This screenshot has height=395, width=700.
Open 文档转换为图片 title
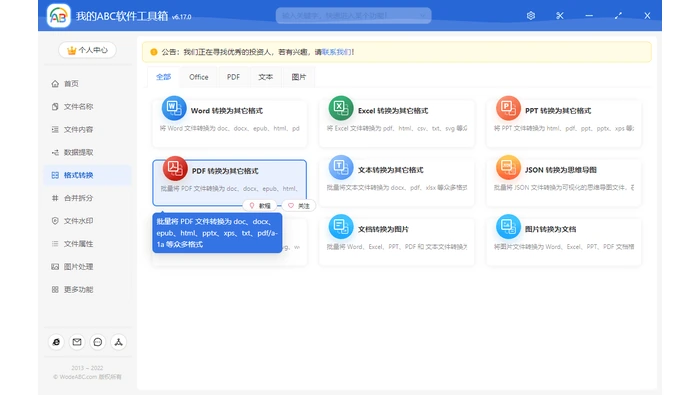click(383, 229)
